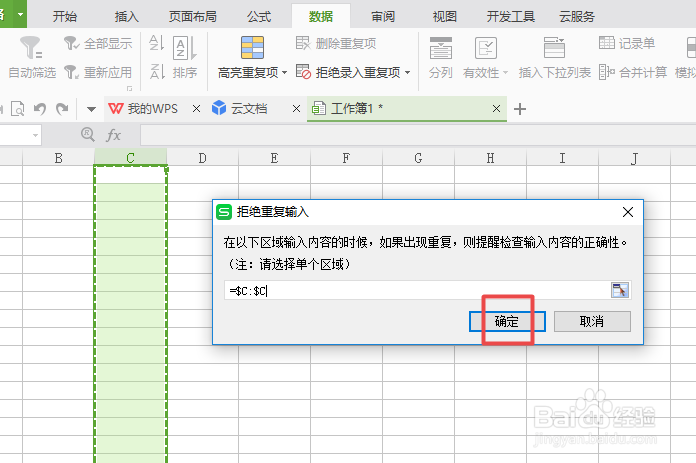696x463 pixels.
Task: Open the 记录单 record form
Action: 627,44
